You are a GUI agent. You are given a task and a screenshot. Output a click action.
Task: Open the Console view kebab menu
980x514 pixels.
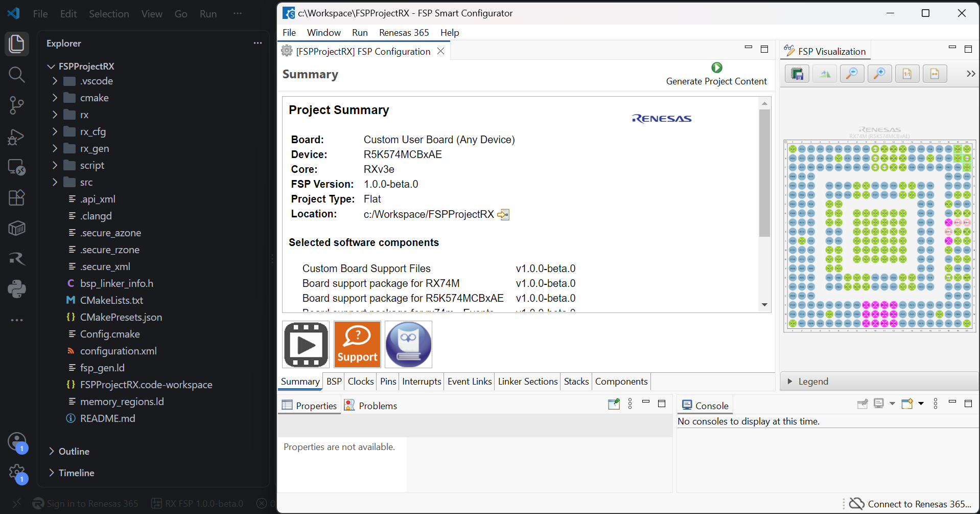click(x=936, y=404)
